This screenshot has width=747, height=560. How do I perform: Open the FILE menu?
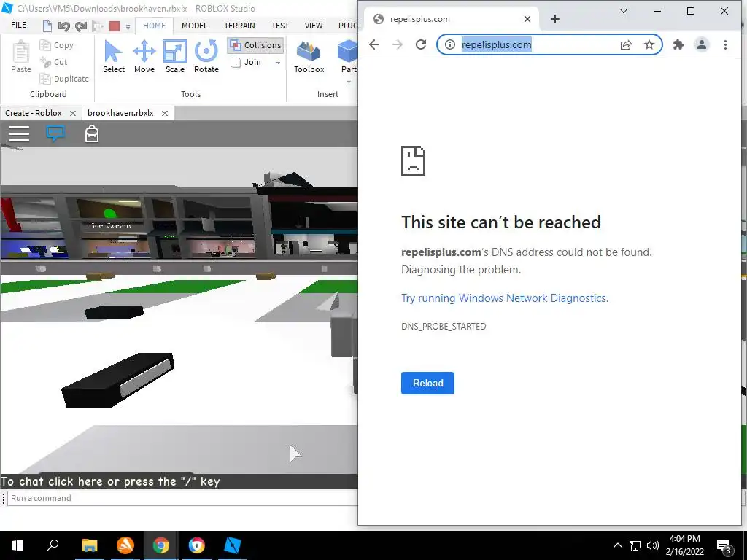[x=18, y=26]
